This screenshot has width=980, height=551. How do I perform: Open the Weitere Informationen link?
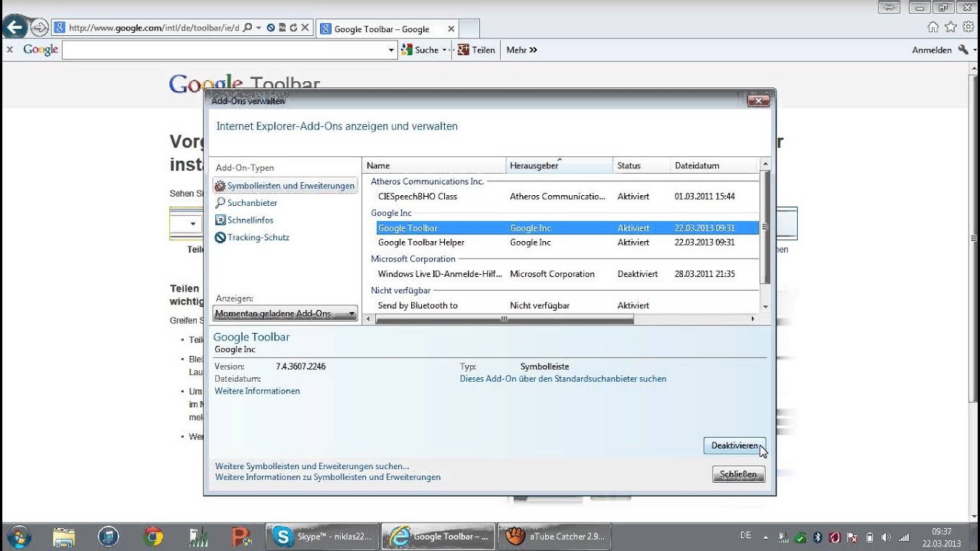tap(257, 391)
